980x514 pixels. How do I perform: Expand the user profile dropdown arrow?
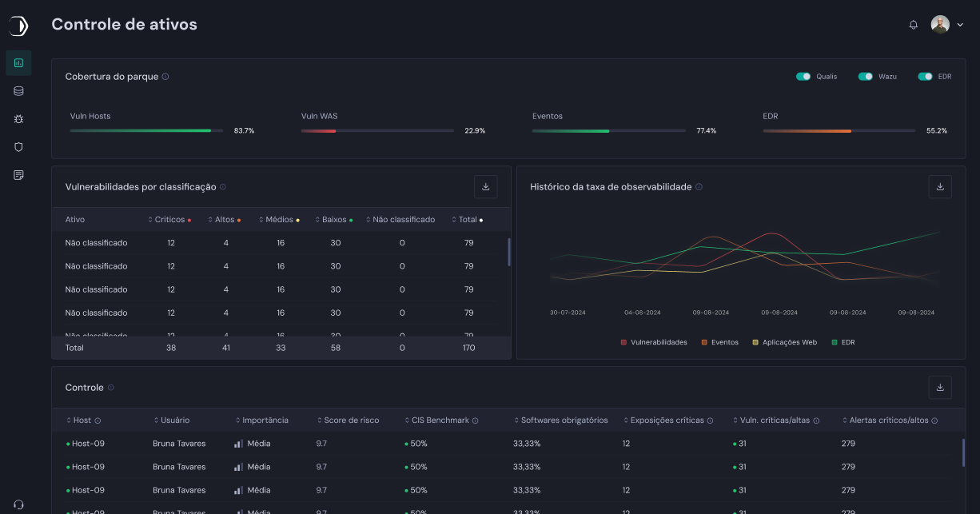tap(960, 25)
